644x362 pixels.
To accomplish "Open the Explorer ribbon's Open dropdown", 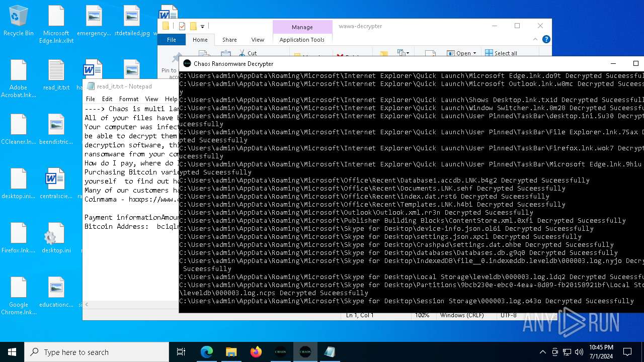I will point(461,53).
